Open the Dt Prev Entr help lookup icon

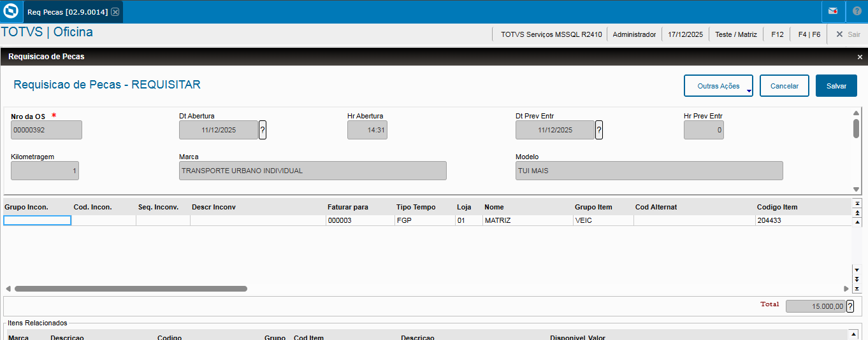coord(599,130)
